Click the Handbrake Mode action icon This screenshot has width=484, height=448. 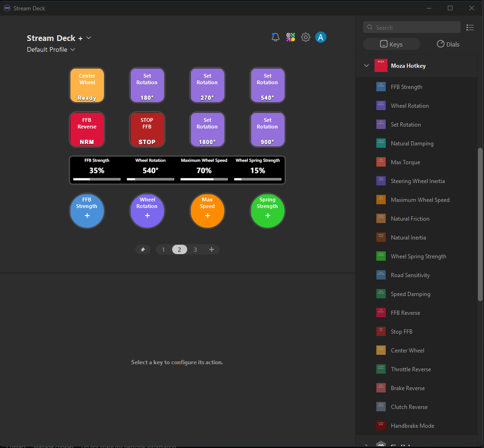[381, 425]
